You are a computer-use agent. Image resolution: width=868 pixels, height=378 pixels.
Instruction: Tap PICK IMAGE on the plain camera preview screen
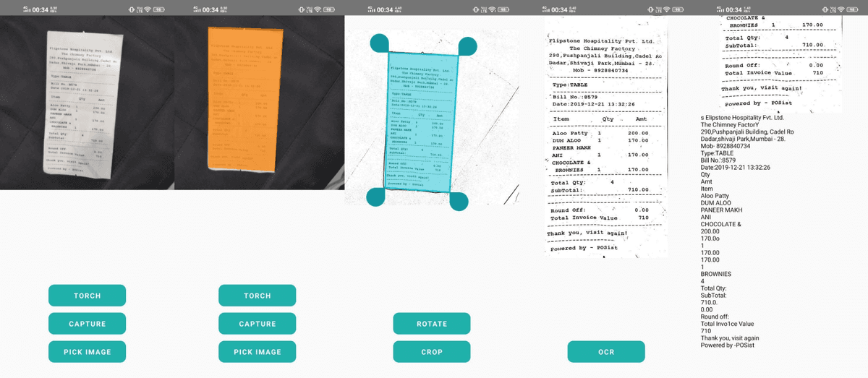(x=87, y=352)
